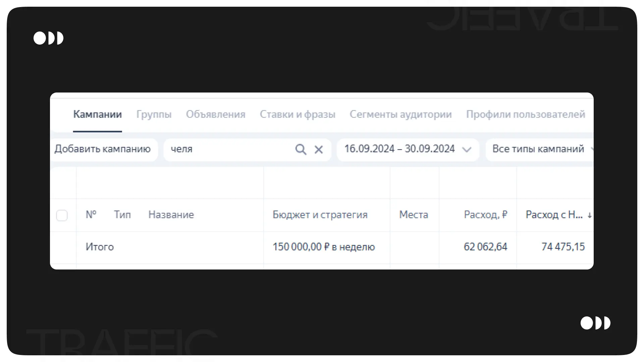
Task: Sort by the Расход, ₽ column header
Action: click(485, 215)
